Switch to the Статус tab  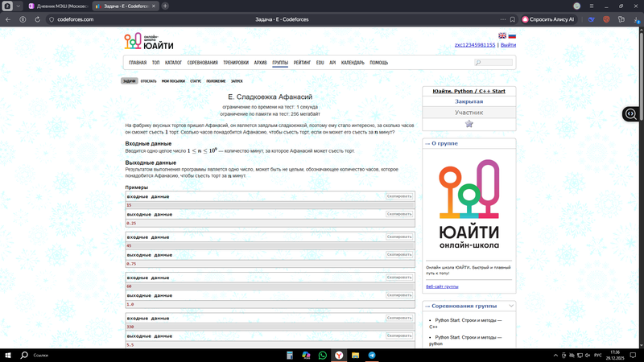196,81
